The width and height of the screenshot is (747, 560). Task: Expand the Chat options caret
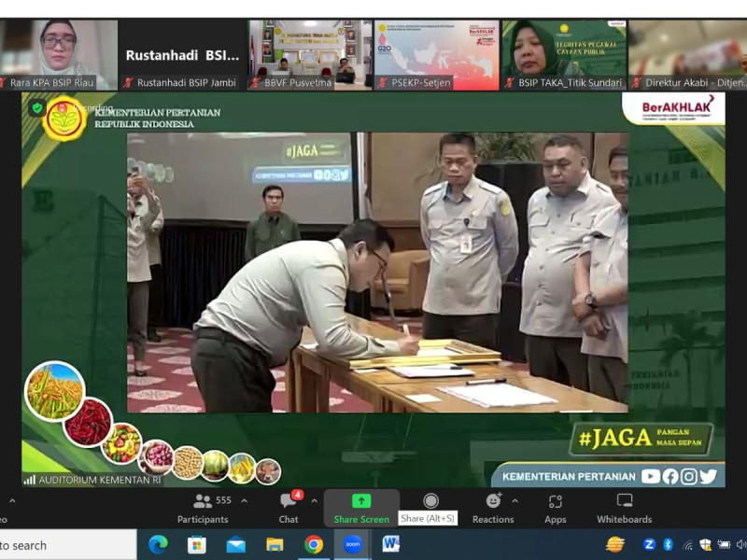tap(314, 500)
